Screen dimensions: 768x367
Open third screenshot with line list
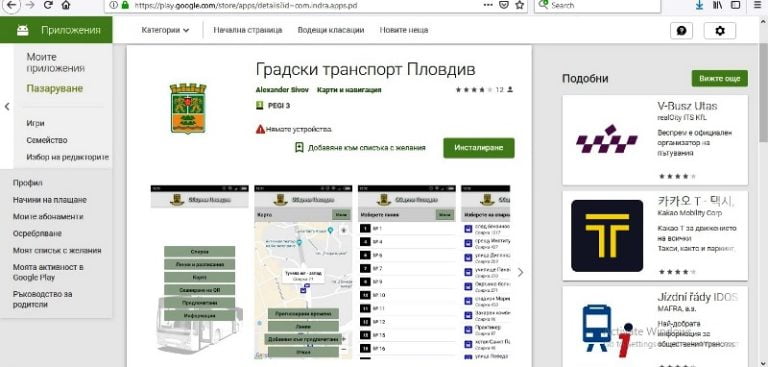point(407,271)
